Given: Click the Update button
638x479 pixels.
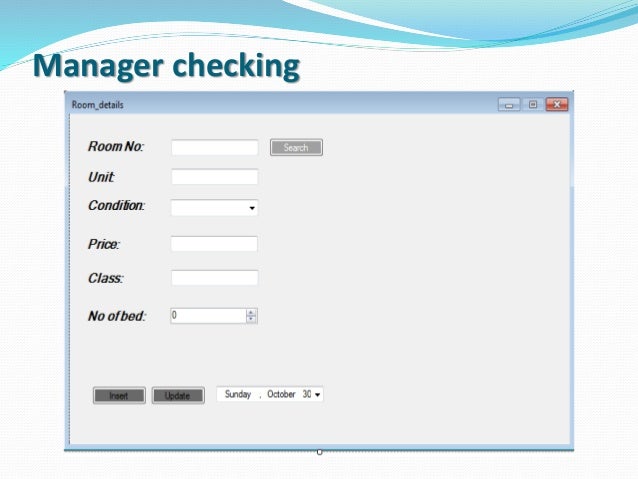Looking at the screenshot, I should (x=178, y=396).
